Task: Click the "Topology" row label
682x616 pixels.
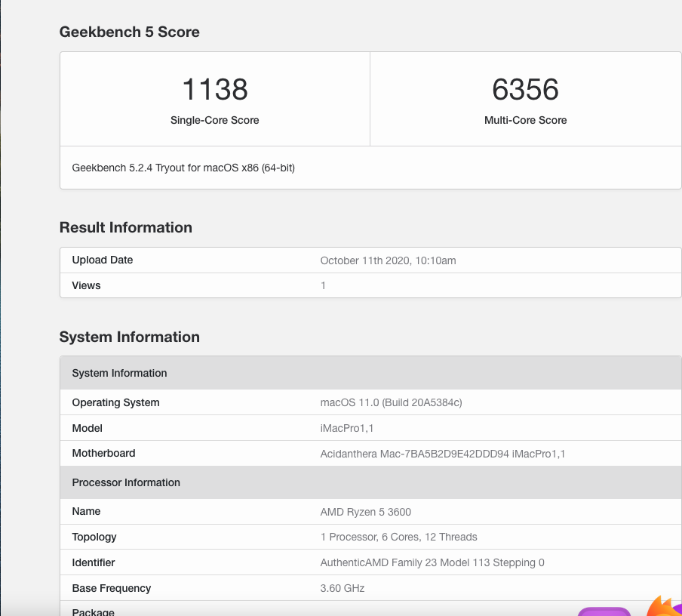Action: click(94, 537)
